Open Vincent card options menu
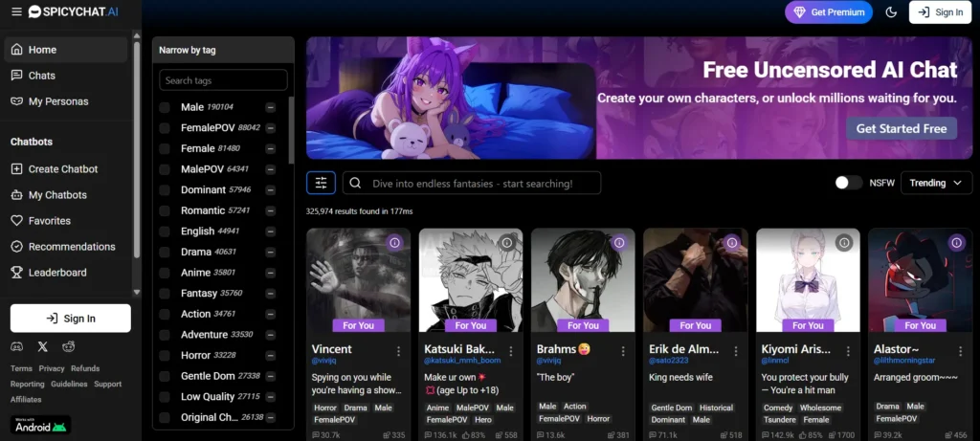 pos(399,351)
